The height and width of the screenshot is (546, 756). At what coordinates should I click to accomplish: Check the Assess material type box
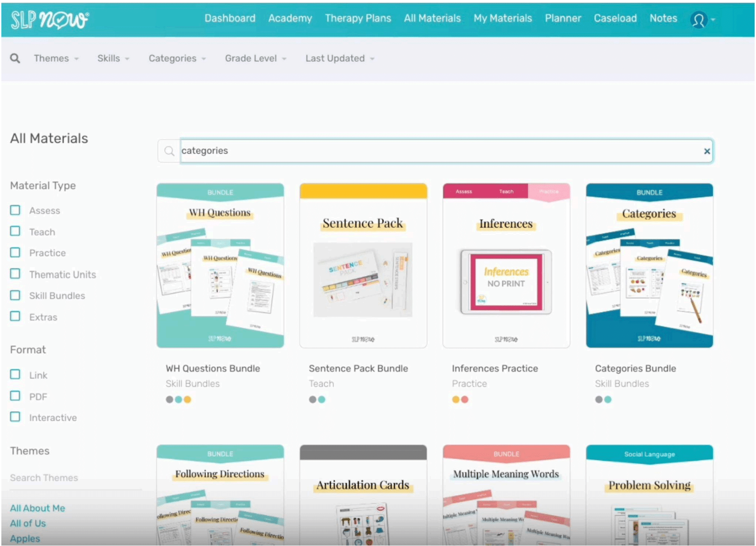(x=15, y=210)
